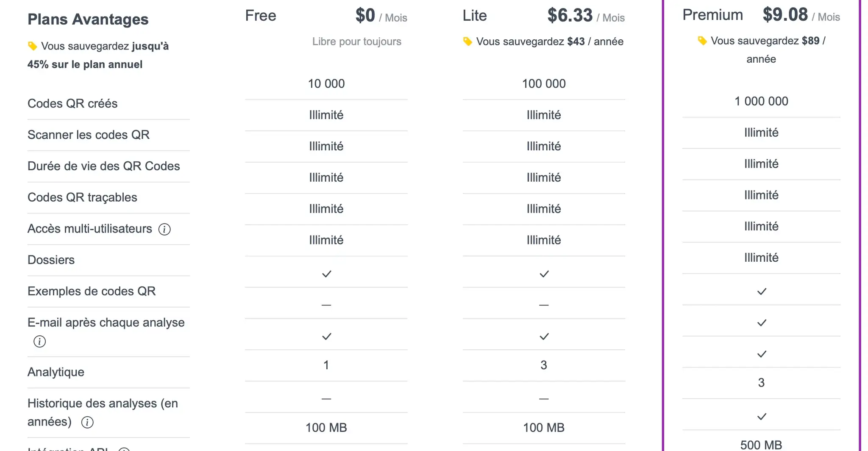868x451 pixels.
Task: Click tag icon beside Premium savings text
Action: 702,41
